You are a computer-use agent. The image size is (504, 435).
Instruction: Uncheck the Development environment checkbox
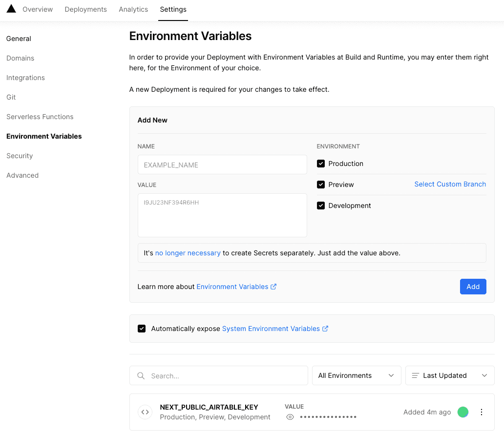[x=321, y=206]
